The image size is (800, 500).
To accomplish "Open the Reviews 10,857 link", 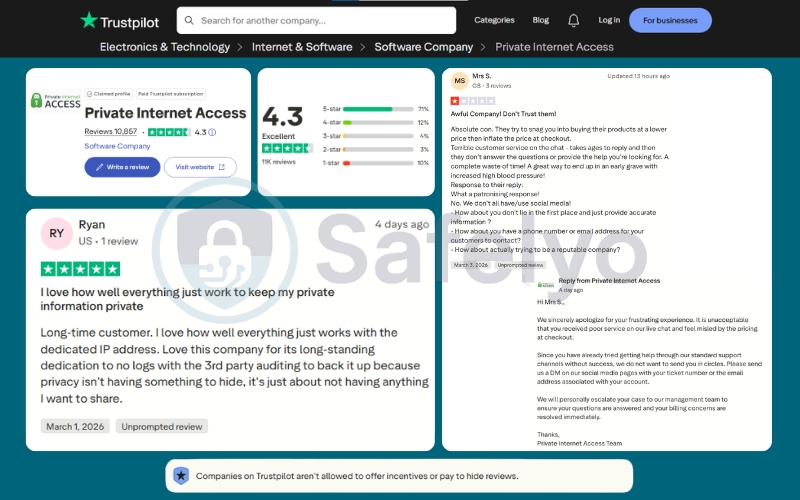I will tap(111, 132).
